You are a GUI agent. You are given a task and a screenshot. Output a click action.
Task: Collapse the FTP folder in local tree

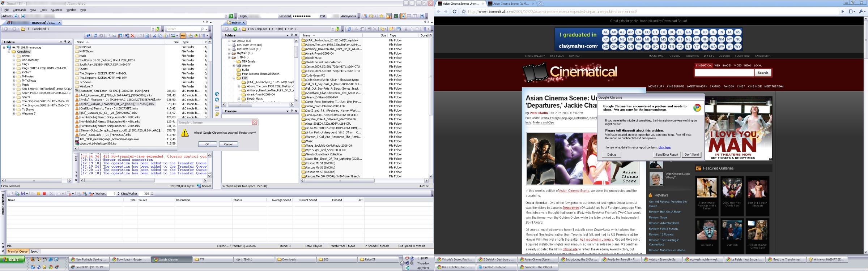pos(234,78)
